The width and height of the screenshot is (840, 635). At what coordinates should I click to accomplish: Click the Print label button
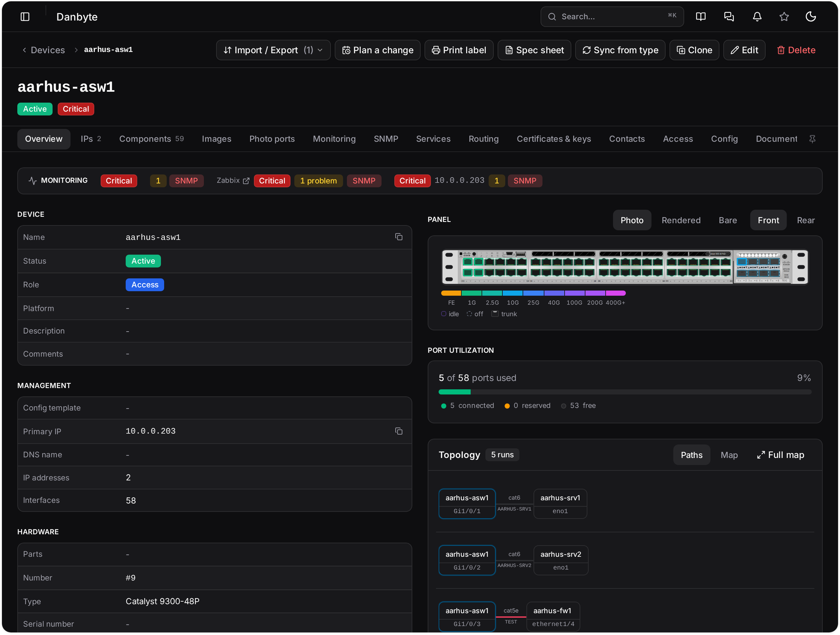459,50
